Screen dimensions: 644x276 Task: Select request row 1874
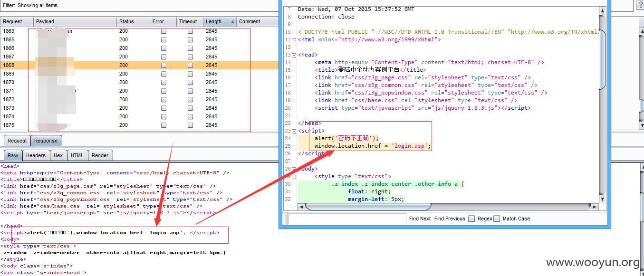click(139, 116)
